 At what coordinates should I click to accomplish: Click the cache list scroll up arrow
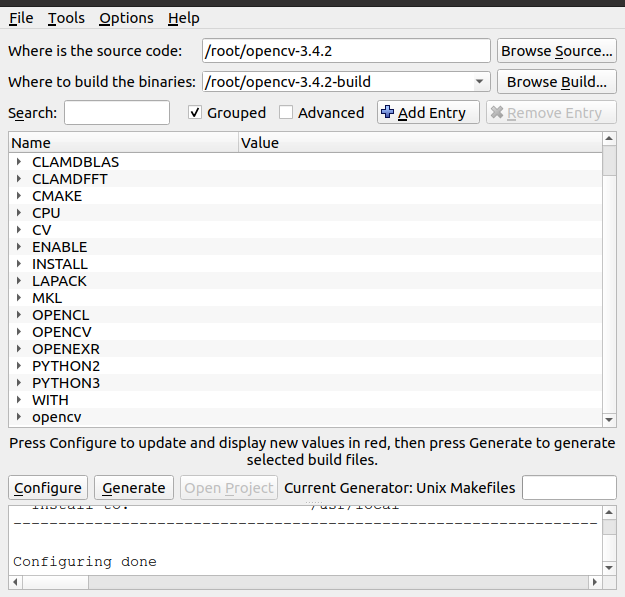[x=609, y=139]
